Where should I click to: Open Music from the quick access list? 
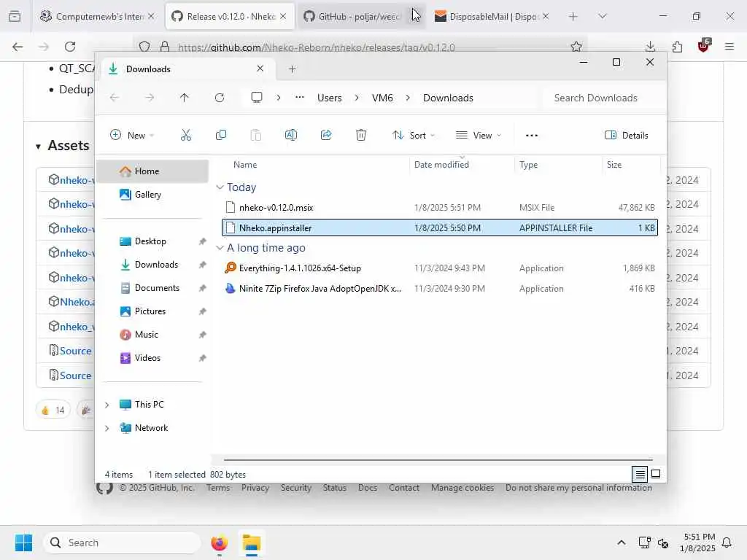[x=152, y=334]
